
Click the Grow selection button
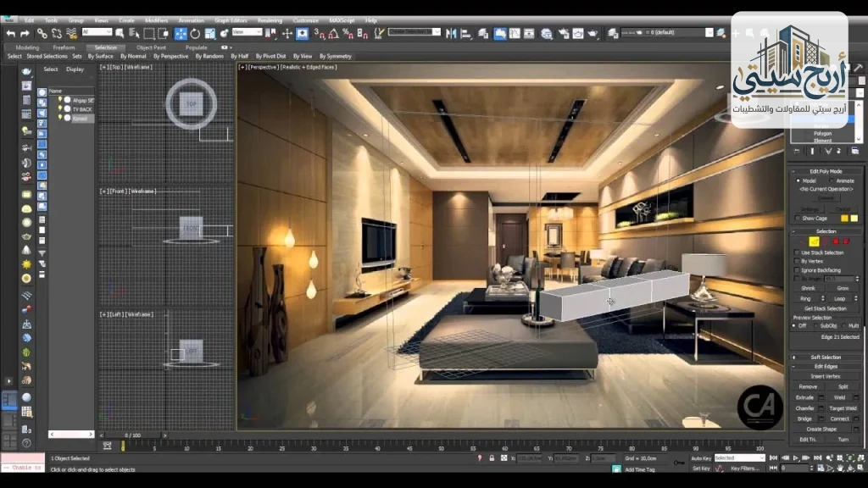click(x=843, y=289)
